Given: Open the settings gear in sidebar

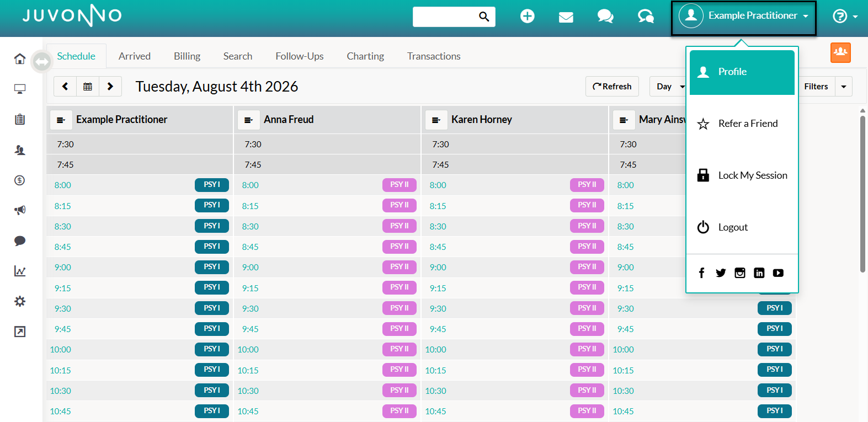Looking at the screenshot, I should (x=20, y=301).
